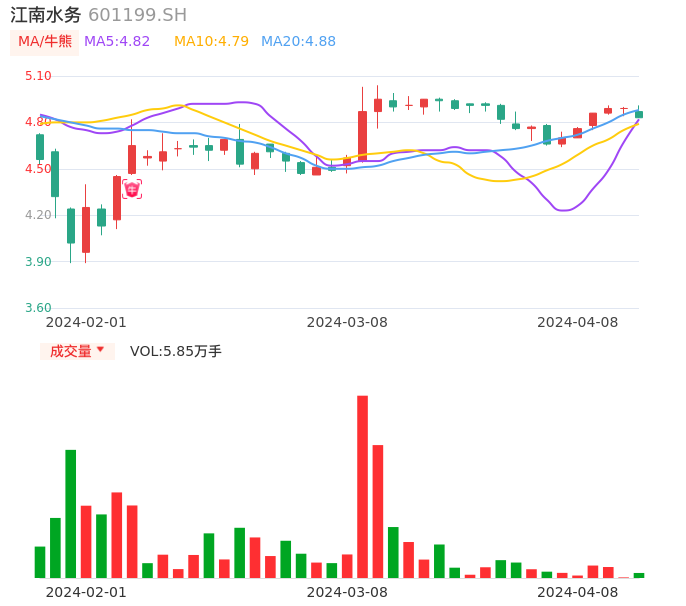Viewport: 686px width, 606px height.
Task: Click the tallest red volume bar
Action: click(x=362, y=486)
